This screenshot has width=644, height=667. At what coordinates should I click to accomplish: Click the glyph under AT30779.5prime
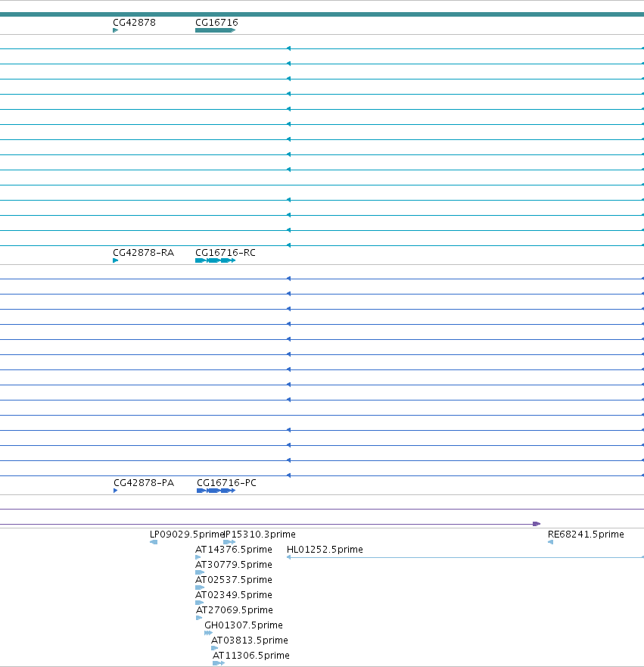[x=200, y=572]
